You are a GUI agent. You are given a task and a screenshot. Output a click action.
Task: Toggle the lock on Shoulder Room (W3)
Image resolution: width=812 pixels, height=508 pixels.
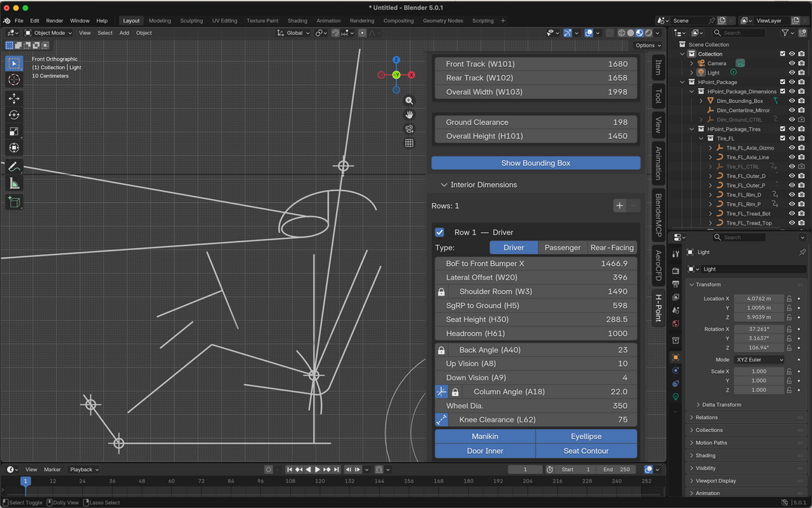point(441,292)
